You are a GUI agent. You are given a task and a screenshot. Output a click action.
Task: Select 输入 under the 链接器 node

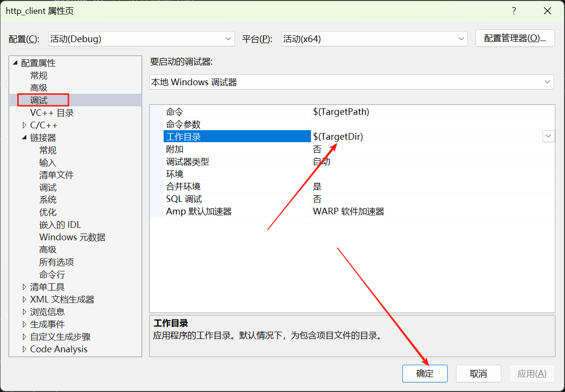click(48, 162)
